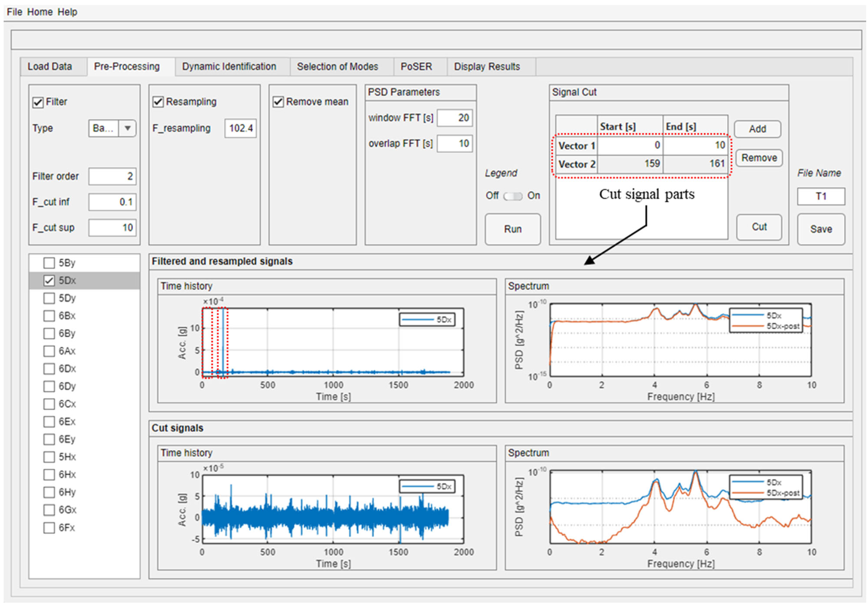Select Vector 2 End cell

tap(696, 164)
